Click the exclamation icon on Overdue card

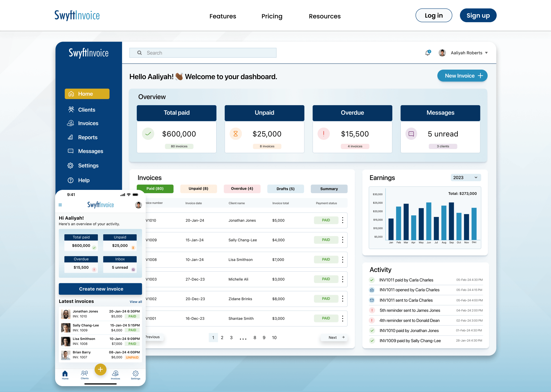coord(323,134)
